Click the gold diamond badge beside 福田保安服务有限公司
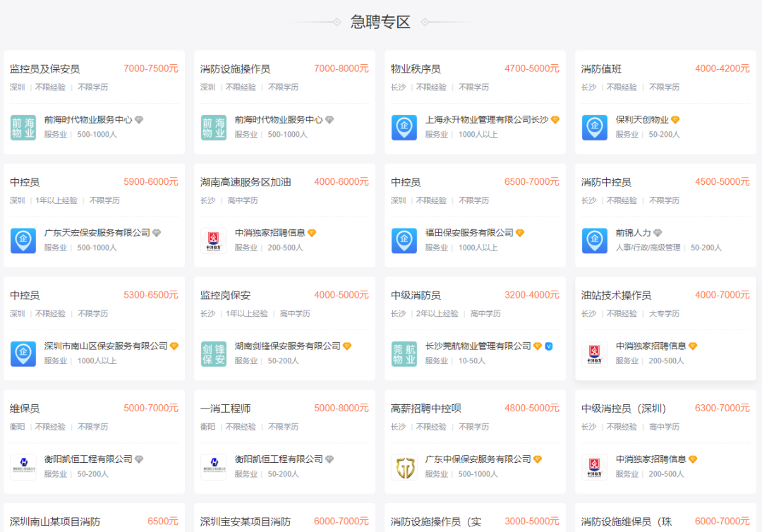This screenshot has height=532, width=762. (520, 233)
